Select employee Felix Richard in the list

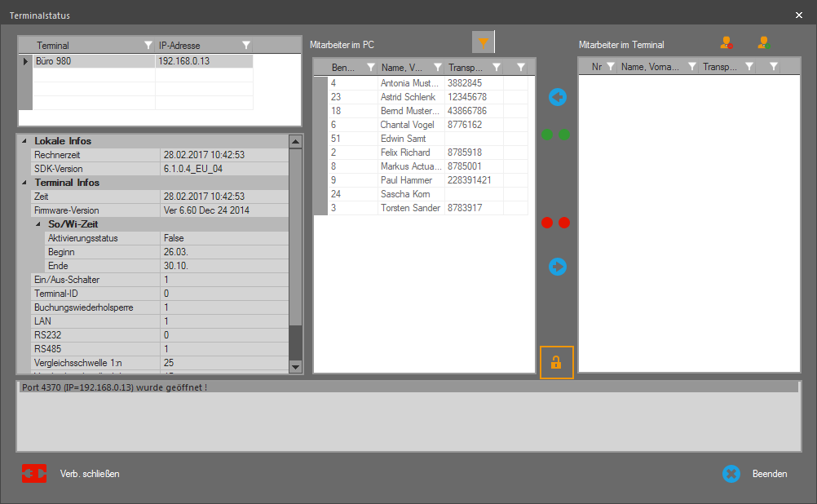(x=405, y=153)
